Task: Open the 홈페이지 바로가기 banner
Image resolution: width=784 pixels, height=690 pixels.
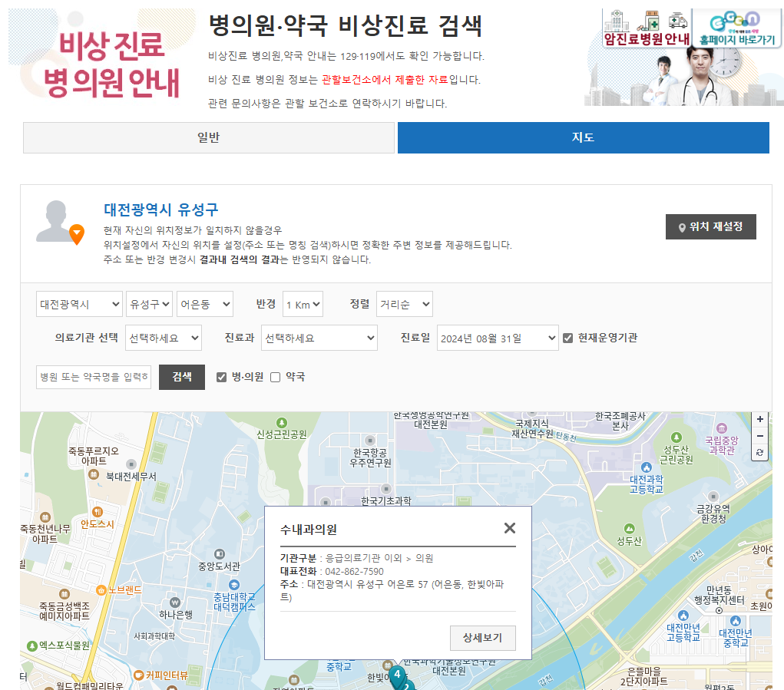Action: tap(737, 28)
